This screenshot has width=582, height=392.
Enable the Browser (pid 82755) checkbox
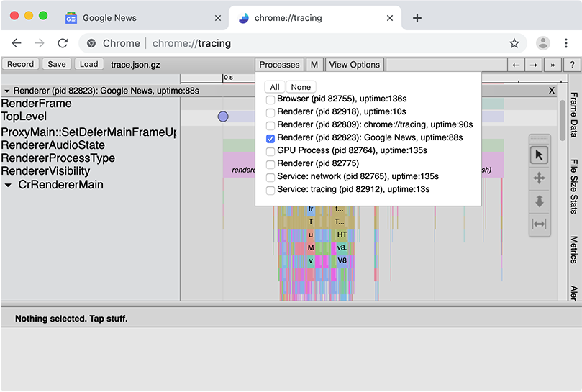[270, 99]
